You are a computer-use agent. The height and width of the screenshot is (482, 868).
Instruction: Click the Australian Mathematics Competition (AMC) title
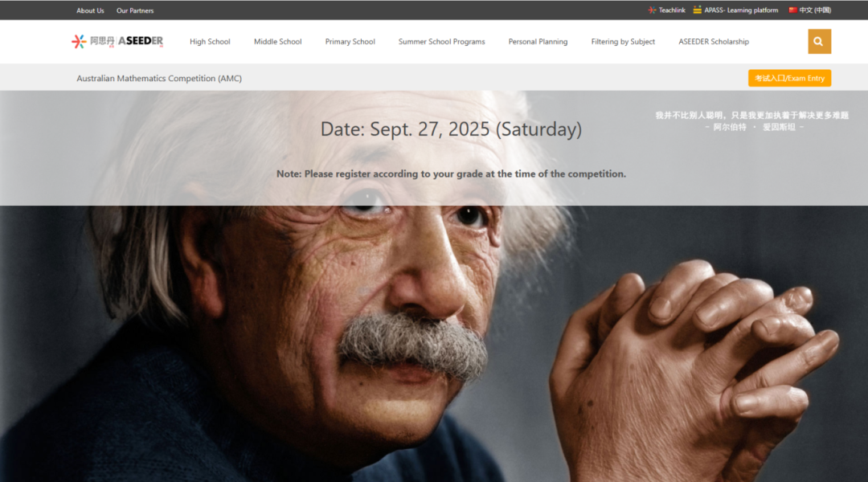point(159,79)
